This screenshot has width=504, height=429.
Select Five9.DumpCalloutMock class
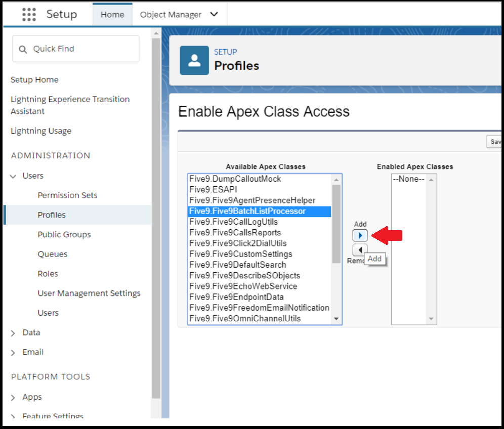coord(260,179)
